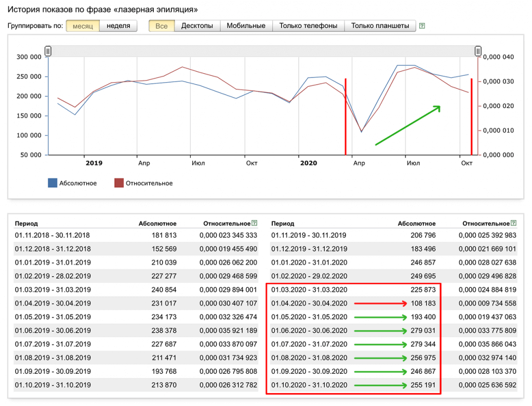532x406 pixels.
Task: Select the Все devices tab
Action: coord(162,26)
